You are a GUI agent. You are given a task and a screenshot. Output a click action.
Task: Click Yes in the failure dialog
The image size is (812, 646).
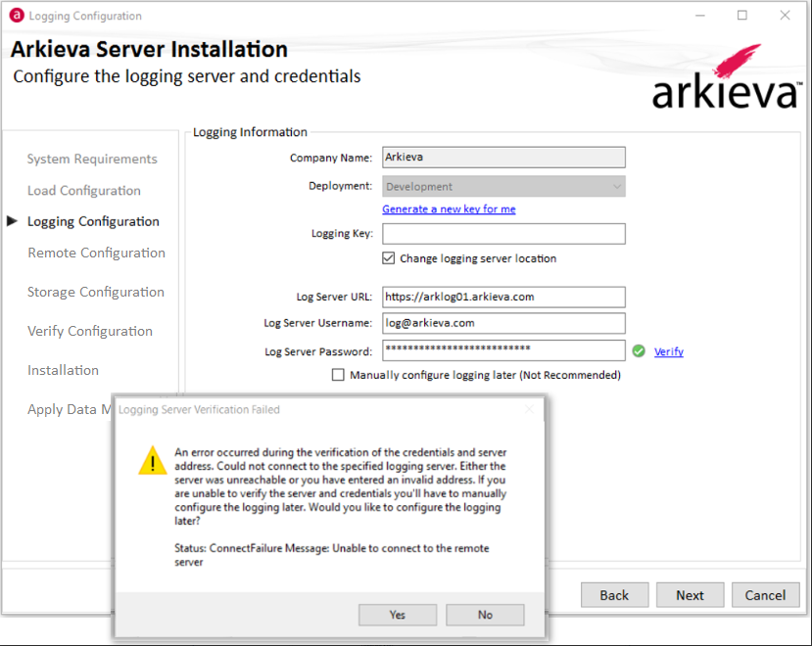pos(398,615)
